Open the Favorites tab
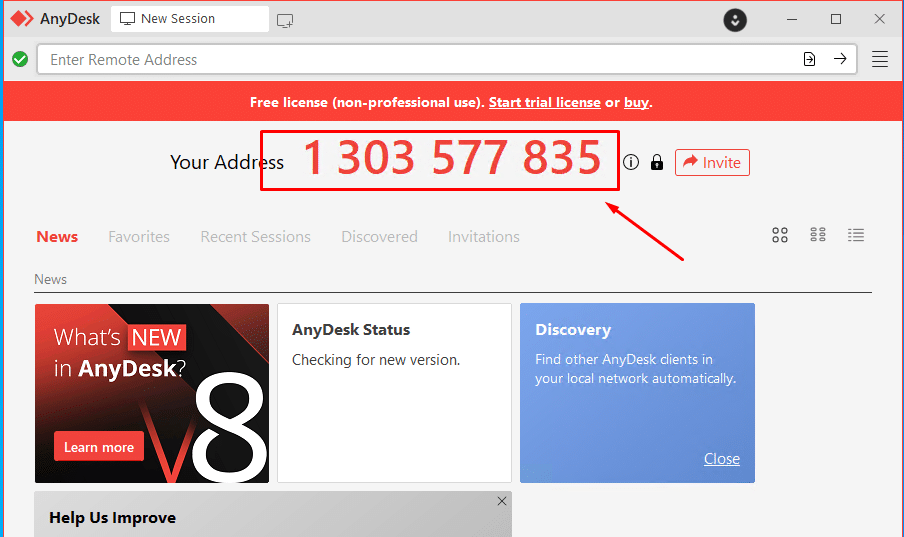This screenshot has height=537, width=904. (x=139, y=236)
